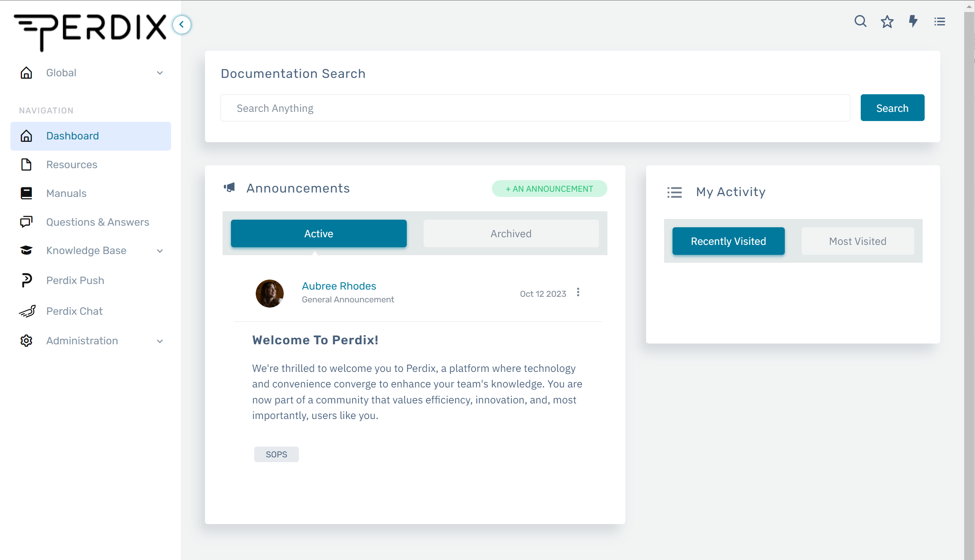Click the Search Anything input field
The width and height of the screenshot is (975, 560).
tap(535, 108)
